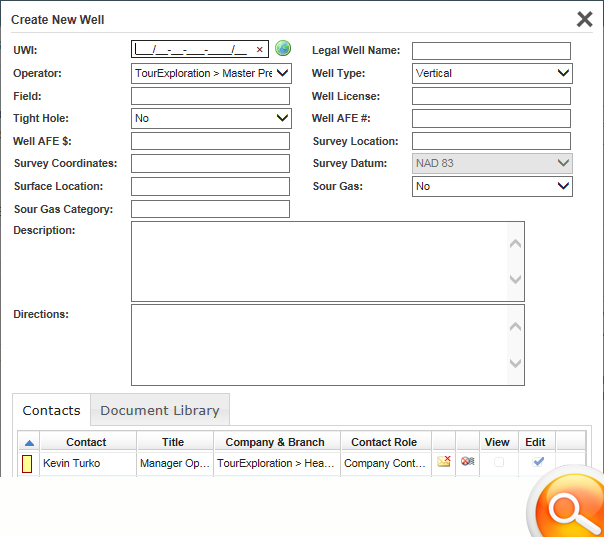Close the Create New Well dialog
This screenshot has height=537, width=604.
point(585,19)
